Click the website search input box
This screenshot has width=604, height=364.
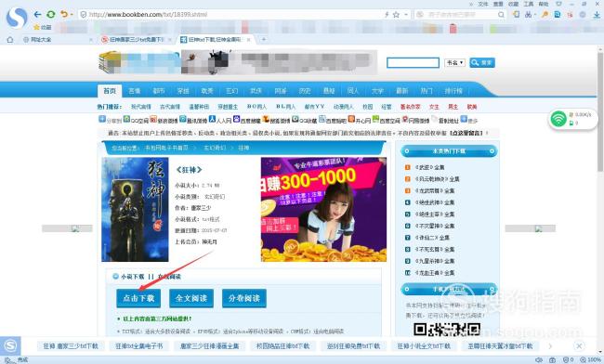[413, 63]
